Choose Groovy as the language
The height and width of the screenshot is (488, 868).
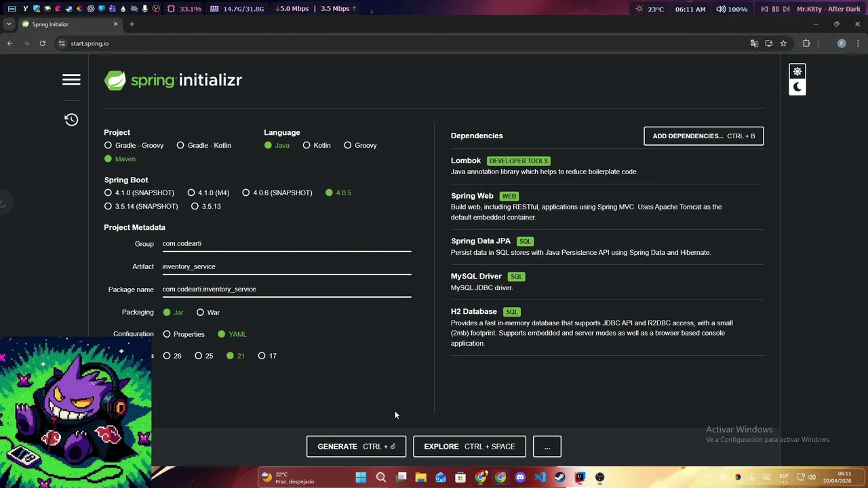pyautogui.click(x=360, y=145)
